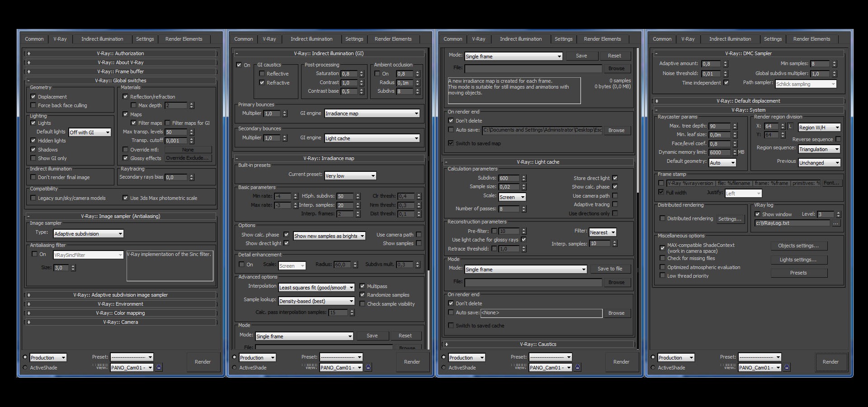
Task: Click the L lock toggle beside region X value
Action: 790,127
